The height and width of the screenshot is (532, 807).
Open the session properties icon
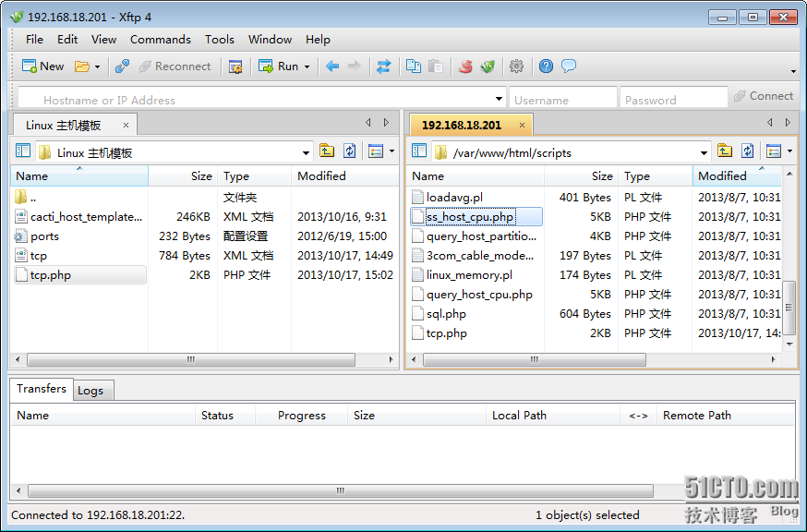coord(235,66)
